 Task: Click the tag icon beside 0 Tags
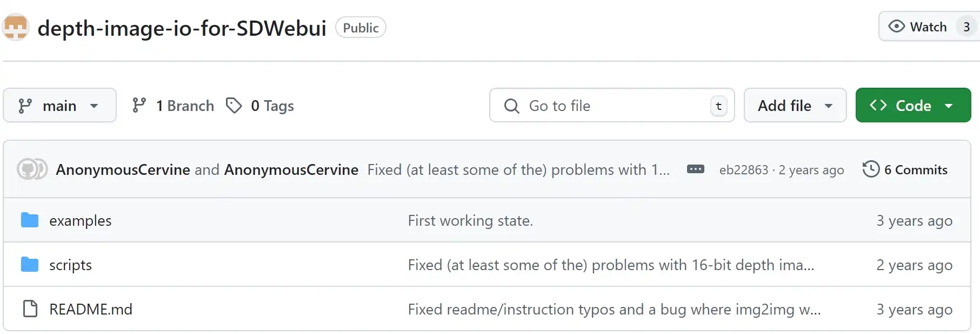click(x=234, y=106)
